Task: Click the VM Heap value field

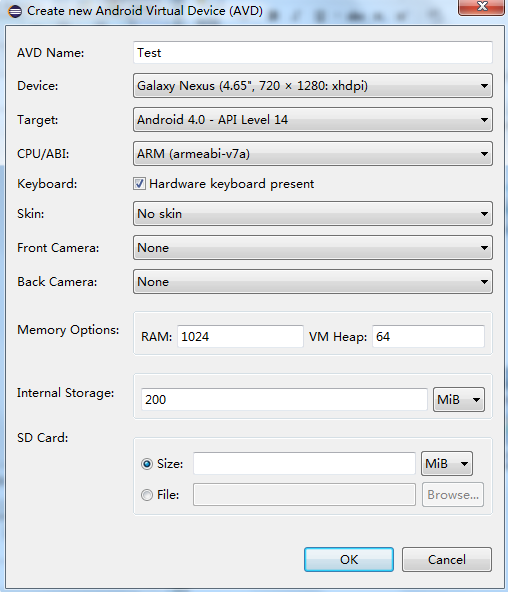Action: pyautogui.click(x=428, y=336)
